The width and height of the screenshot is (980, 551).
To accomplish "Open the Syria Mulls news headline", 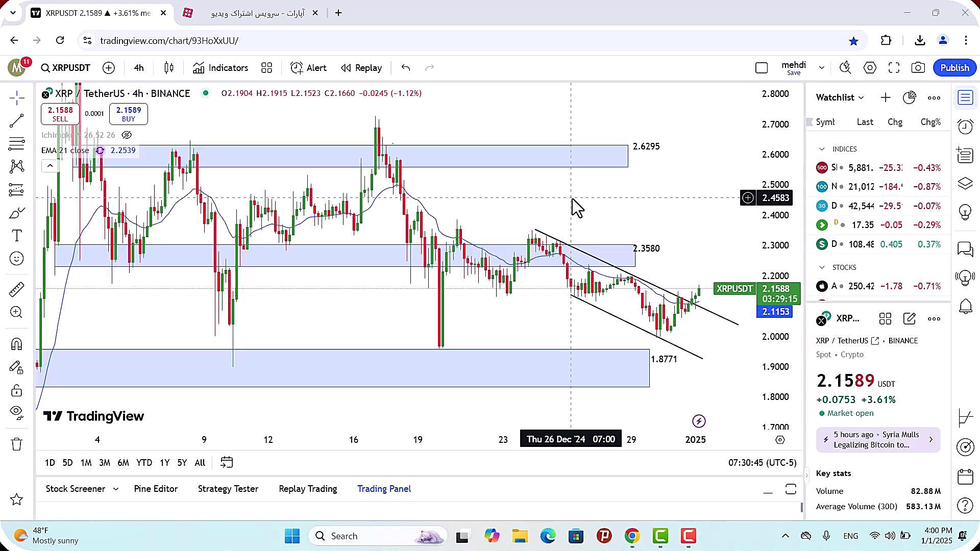I will tap(878, 440).
